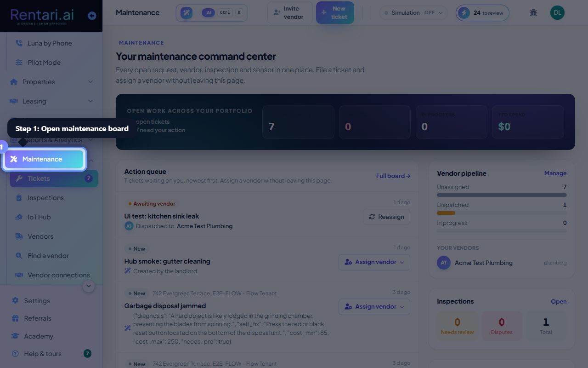Reassign the kitchen sink leak ticket
This screenshot has width=588, height=368.
coord(386,217)
